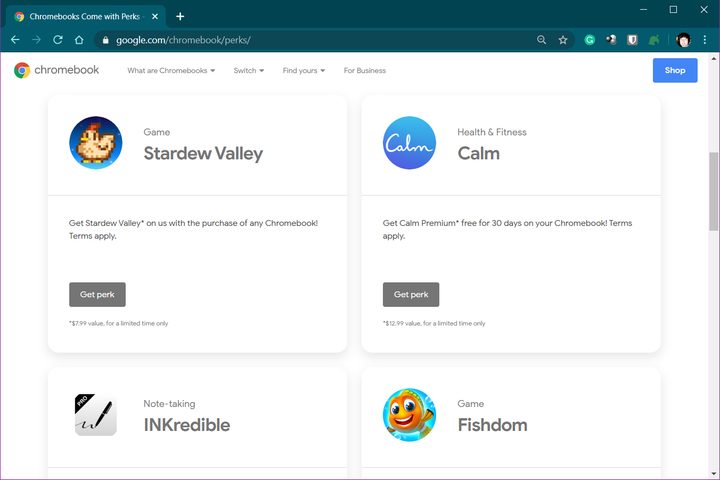720x480 pixels.
Task: Open the Chrome three-dot menu
Action: [x=705, y=40]
